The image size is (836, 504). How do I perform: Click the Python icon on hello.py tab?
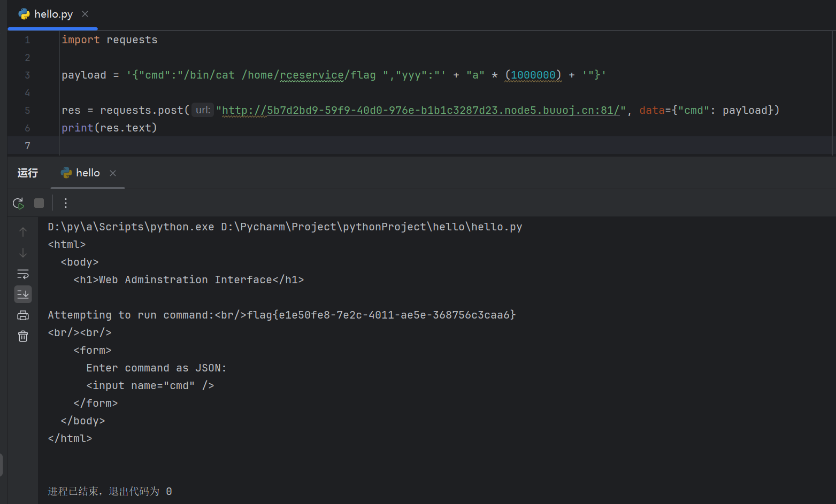tap(24, 14)
